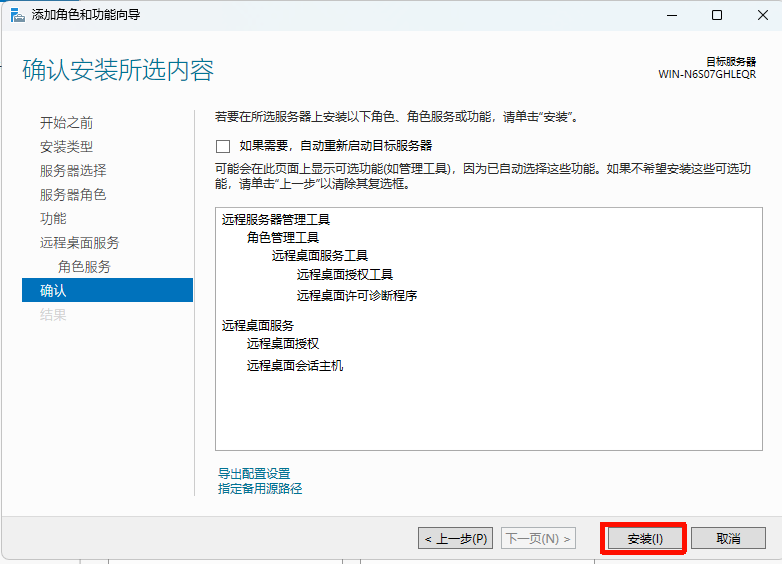Open the 服务器角色 step
This screenshot has width=782, height=564.
[x=72, y=195]
